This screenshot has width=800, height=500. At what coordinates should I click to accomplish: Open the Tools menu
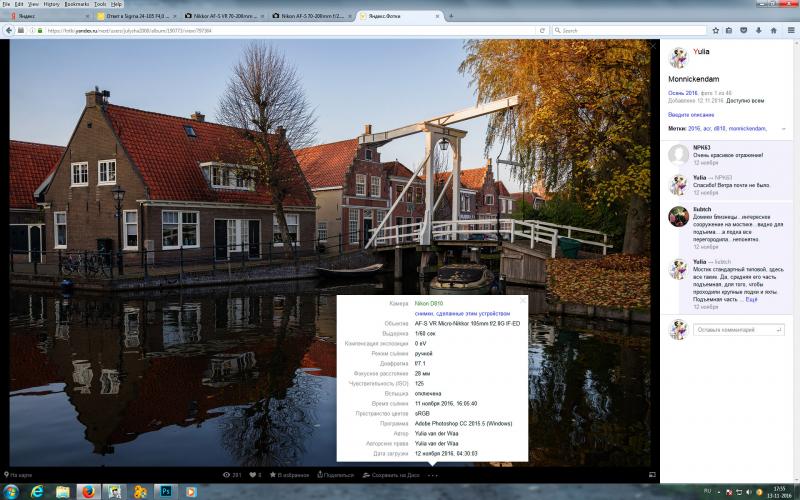click(101, 4)
